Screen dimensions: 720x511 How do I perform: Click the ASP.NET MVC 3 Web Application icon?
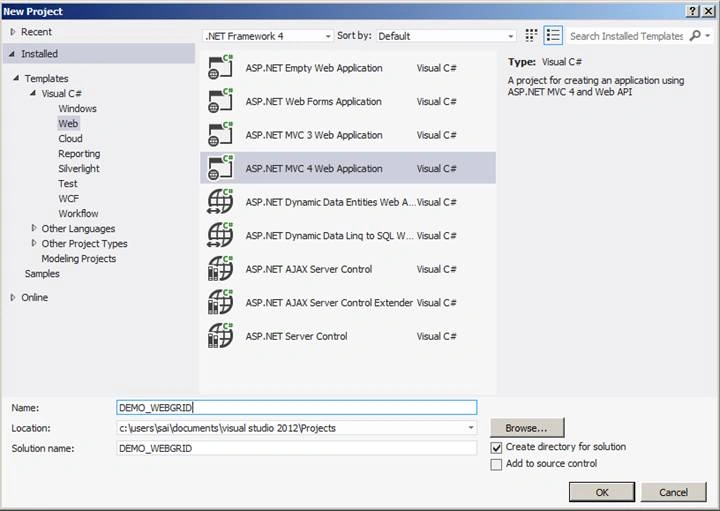pyautogui.click(x=220, y=135)
